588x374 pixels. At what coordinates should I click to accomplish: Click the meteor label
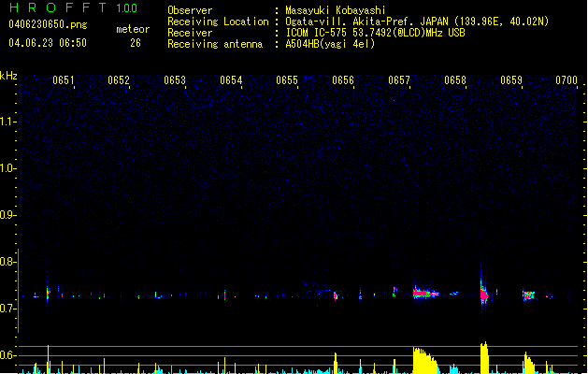pos(133,29)
